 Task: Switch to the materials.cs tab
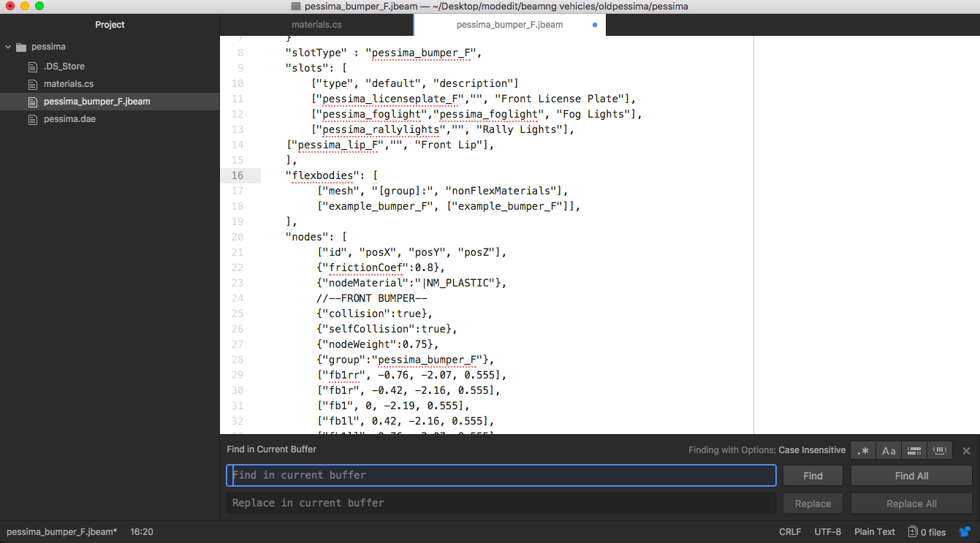pos(316,25)
